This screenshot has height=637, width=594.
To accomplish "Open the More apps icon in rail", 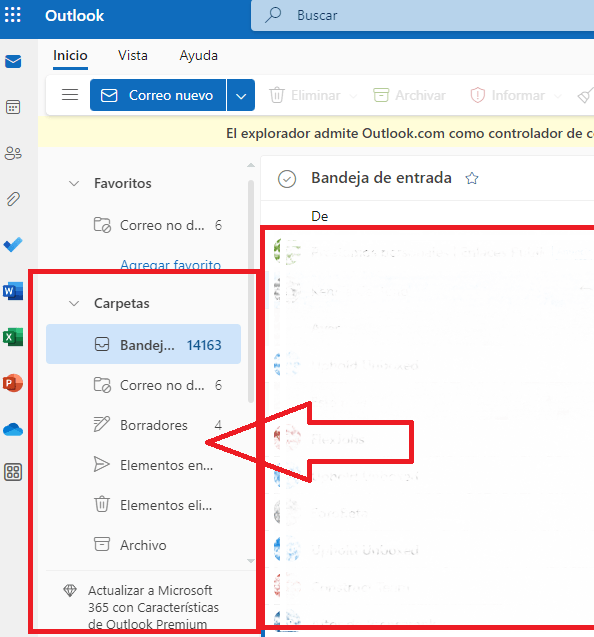I will click(13, 472).
